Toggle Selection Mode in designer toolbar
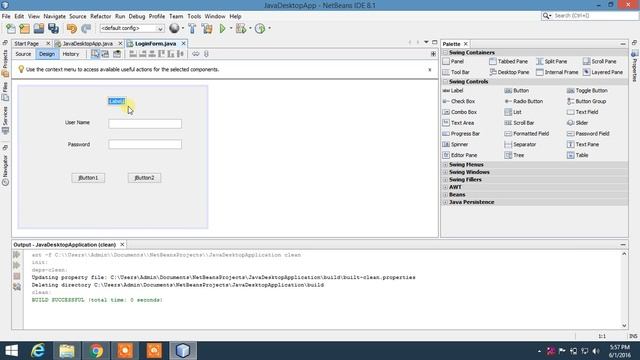Viewport: 640px width, 360px height. (95, 54)
